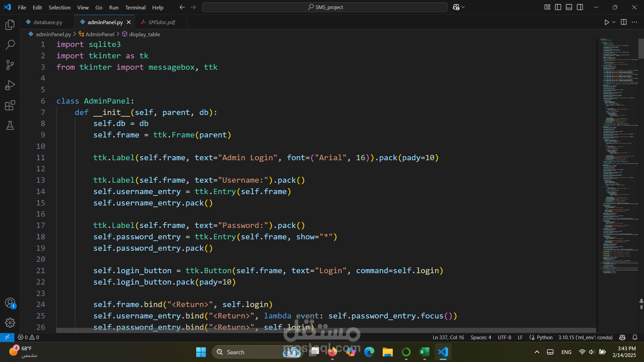The height and width of the screenshot is (362, 644).
Task: Open Run and Debug view
Action: point(10,85)
